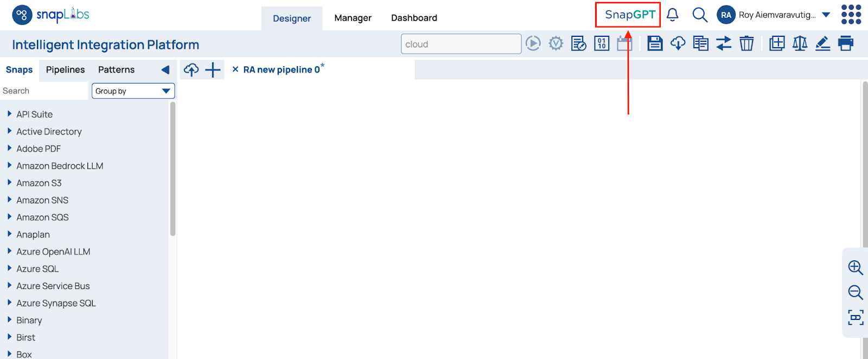Click the magnifying glass search icon in header
The width and height of the screenshot is (868, 359).
pyautogui.click(x=700, y=15)
